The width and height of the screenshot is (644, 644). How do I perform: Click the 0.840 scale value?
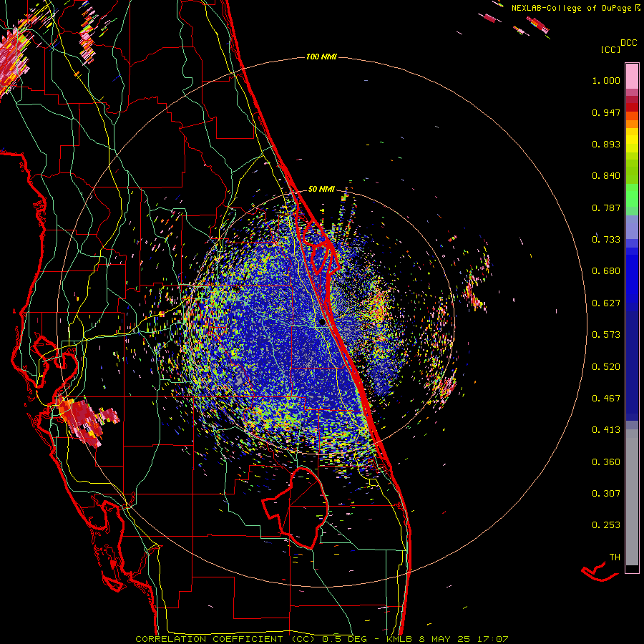point(606,176)
